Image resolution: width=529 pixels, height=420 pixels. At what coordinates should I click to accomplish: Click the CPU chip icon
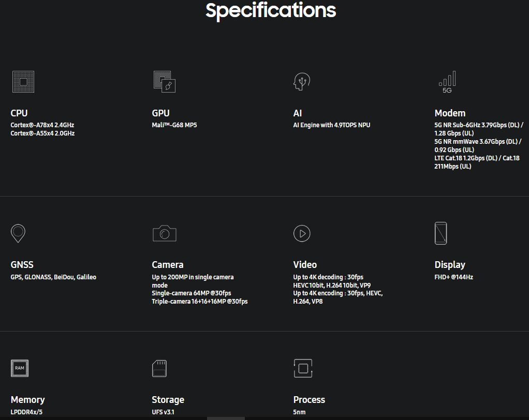pyautogui.click(x=23, y=82)
